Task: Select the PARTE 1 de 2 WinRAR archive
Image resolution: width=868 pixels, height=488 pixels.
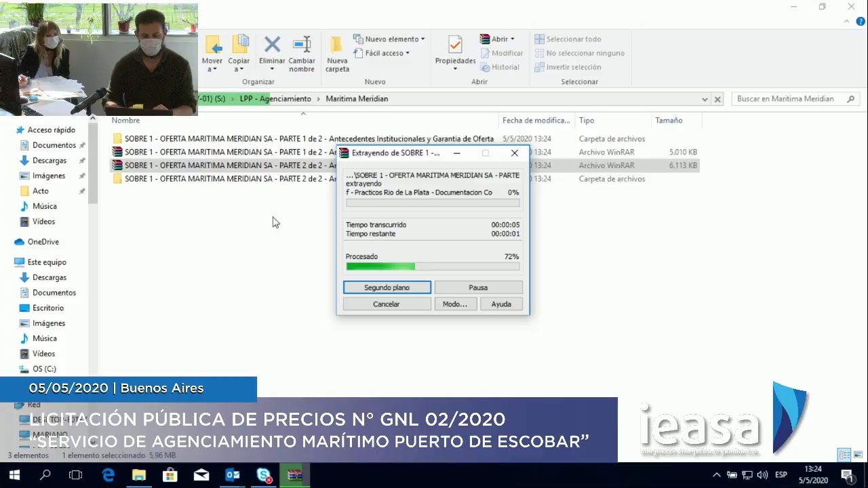Action: 406,152
